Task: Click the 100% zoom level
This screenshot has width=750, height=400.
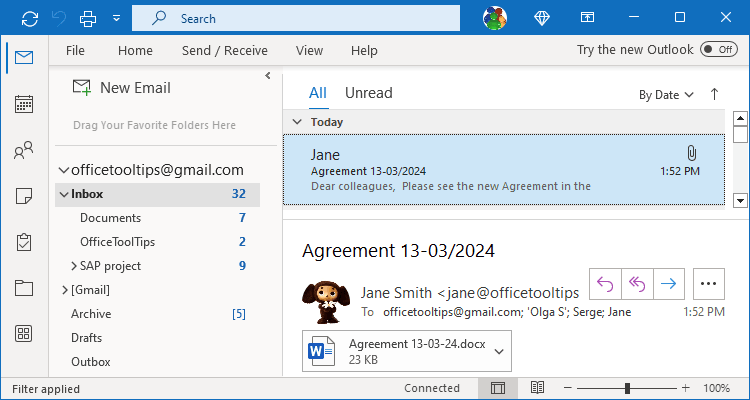Action: [x=717, y=388]
